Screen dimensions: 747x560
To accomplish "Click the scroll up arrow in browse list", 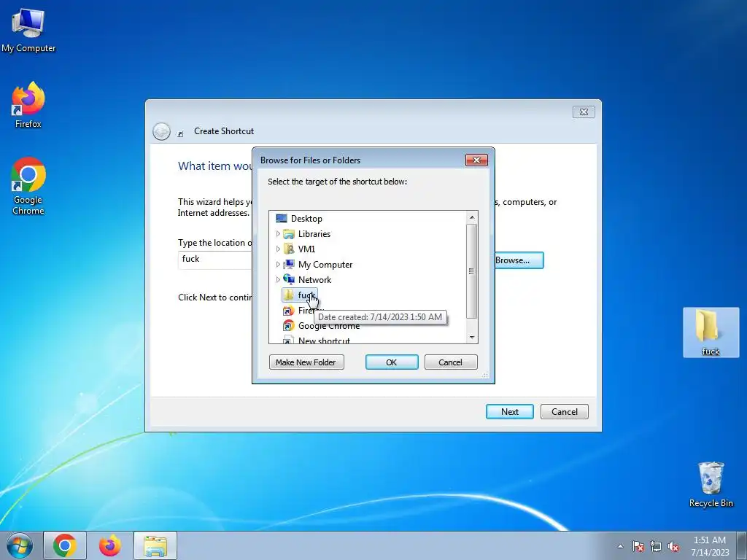I will [x=472, y=217].
